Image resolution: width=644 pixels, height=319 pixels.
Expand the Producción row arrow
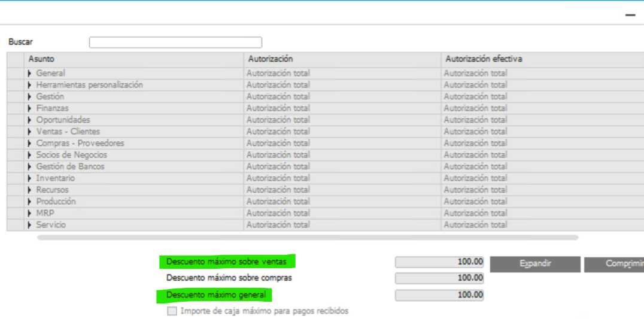(30, 202)
